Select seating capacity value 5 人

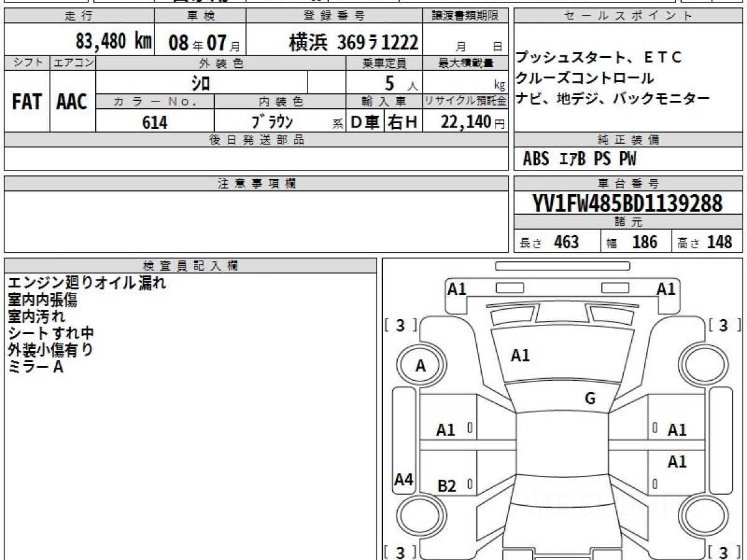tap(402, 82)
